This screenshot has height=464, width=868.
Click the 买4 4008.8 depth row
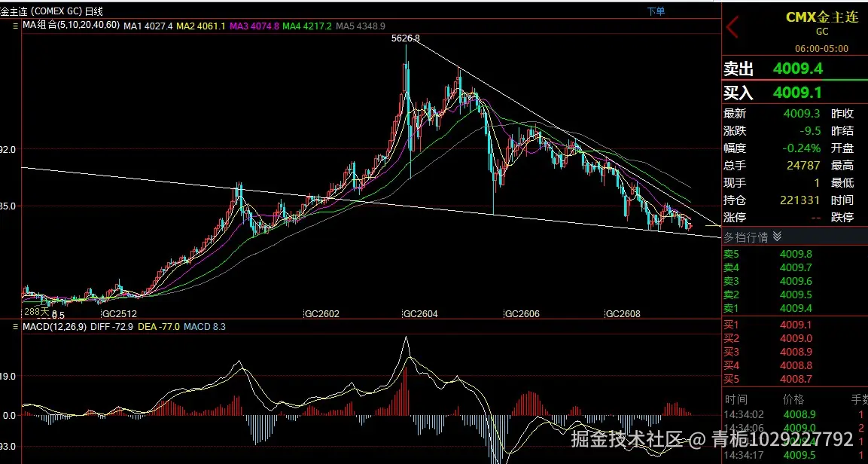769,365
